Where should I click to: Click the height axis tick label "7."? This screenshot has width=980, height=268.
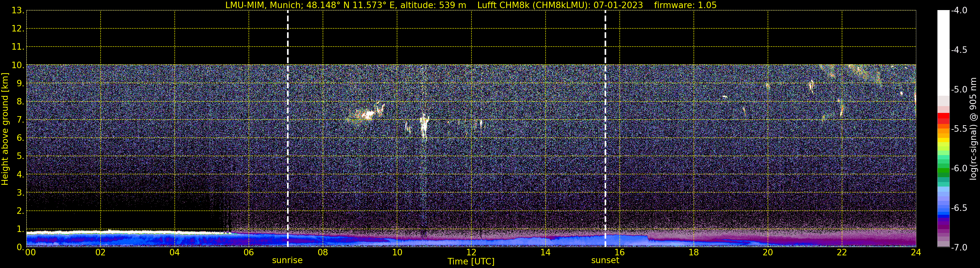[20, 120]
